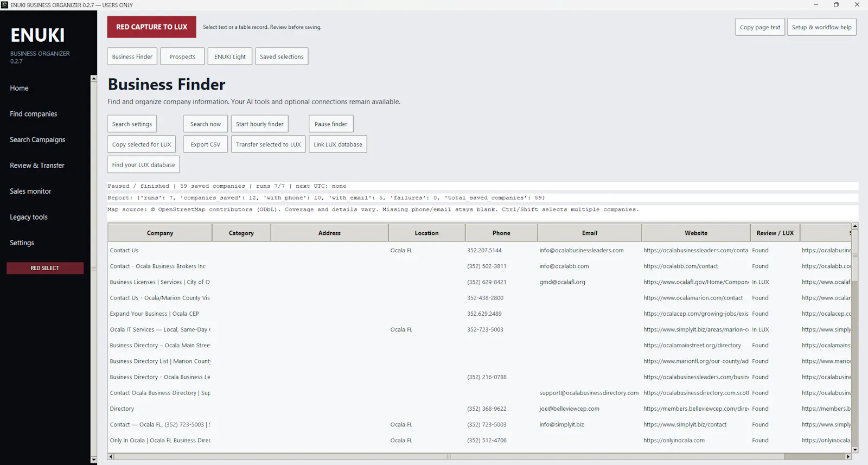This screenshot has height=465, width=868.
Task: Click Copy selected for LUX
Action: (x=142, y=144)
